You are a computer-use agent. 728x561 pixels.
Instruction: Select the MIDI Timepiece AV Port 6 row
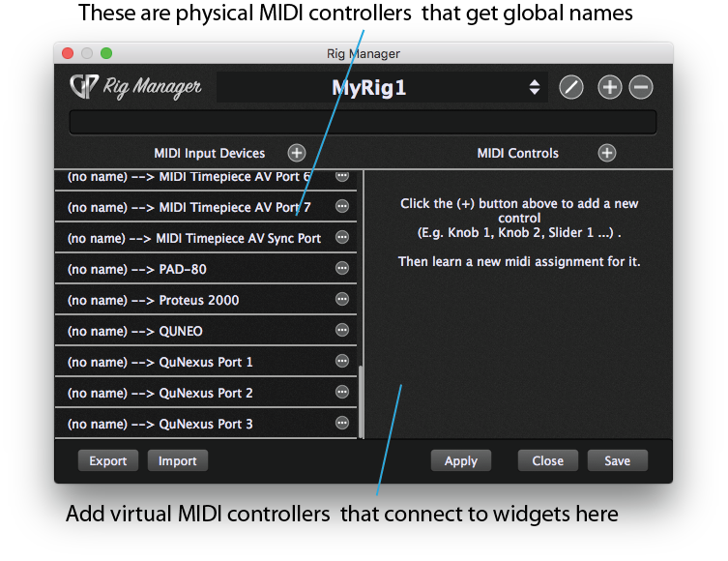206,180
